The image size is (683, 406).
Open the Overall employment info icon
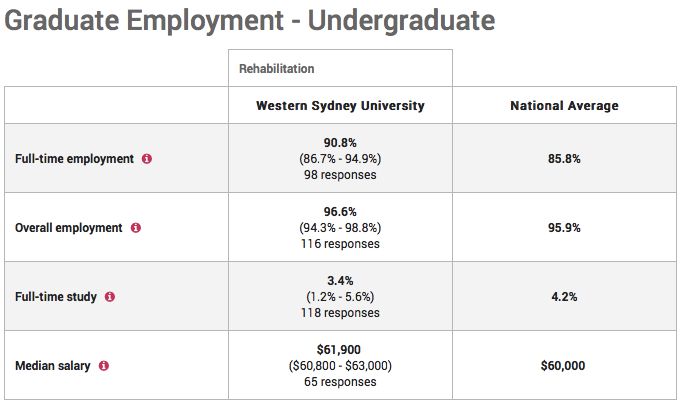click(136, 228)
